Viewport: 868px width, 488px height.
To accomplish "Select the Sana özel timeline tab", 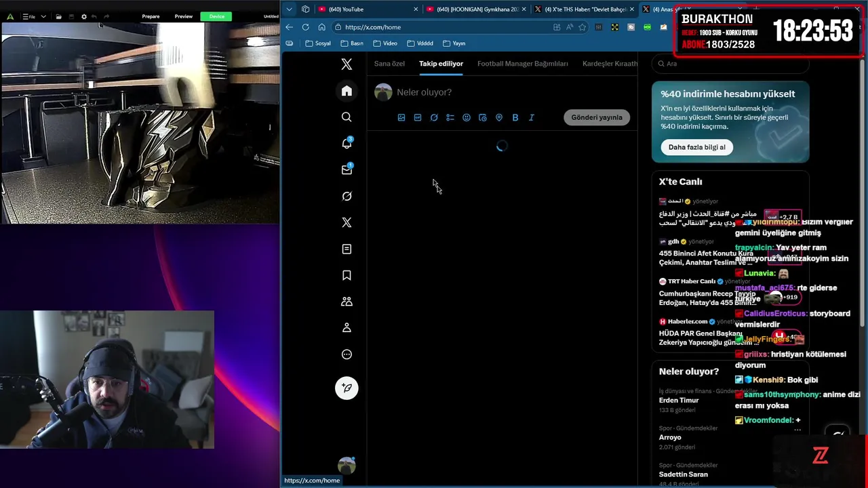I will [389, 64].
